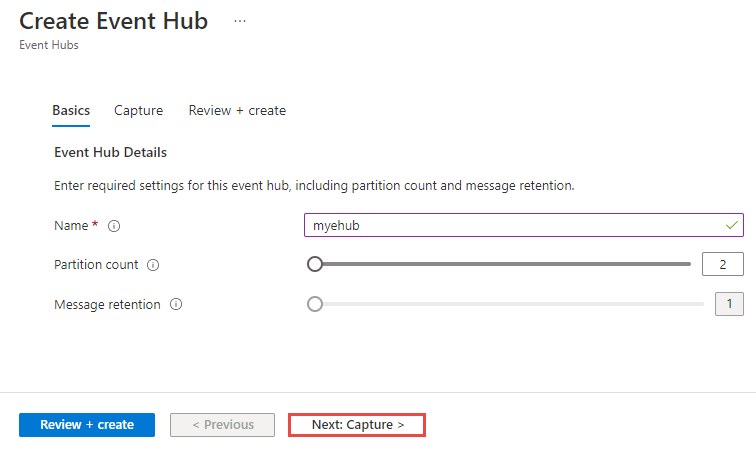Click the Create Event Hub page title

tap(113, 21)
